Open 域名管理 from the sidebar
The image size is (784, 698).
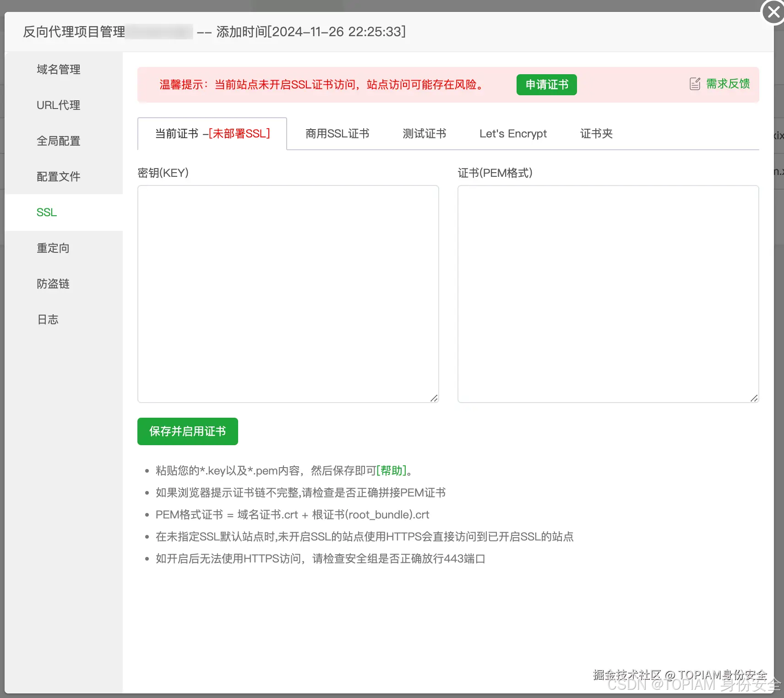point(58,70)
